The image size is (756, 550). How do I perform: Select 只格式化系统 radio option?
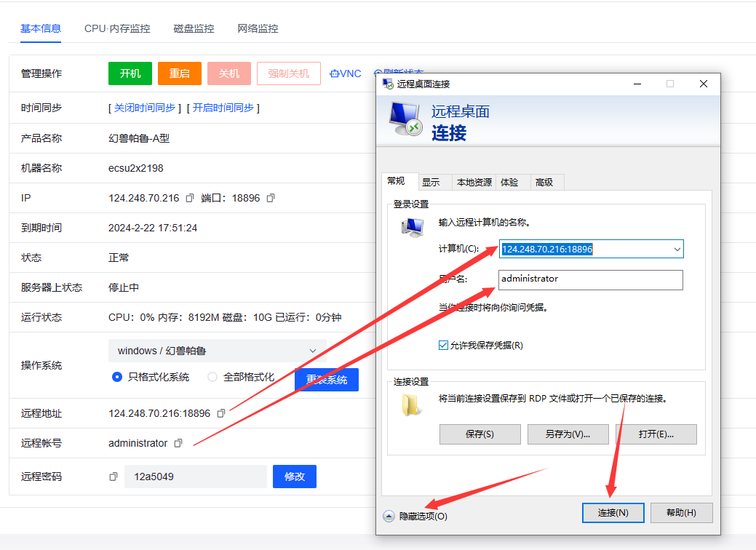click(x=117, y=377)
